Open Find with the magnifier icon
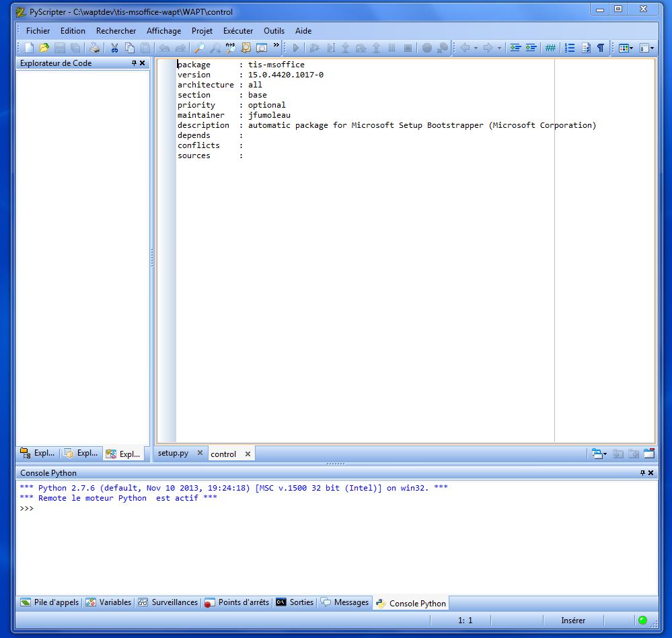 pyautogui.click(x=199, y=48)
